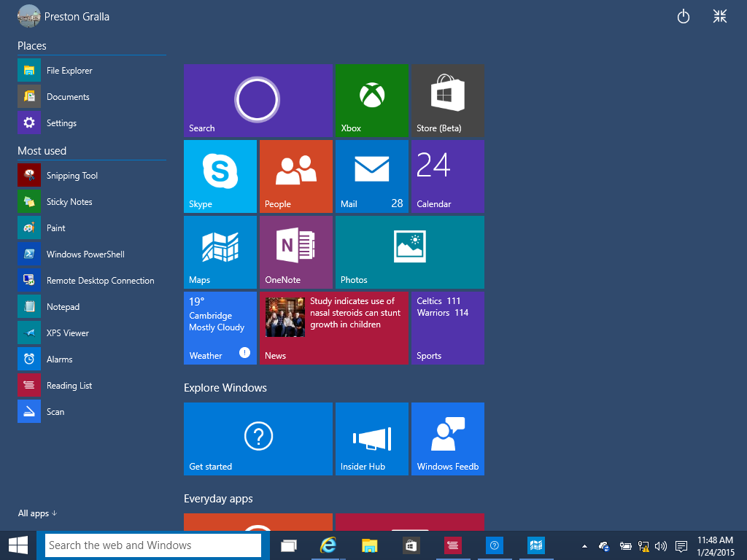Open the Xbox tile
The height and width of the screenshot is (560, 747).
371,101
